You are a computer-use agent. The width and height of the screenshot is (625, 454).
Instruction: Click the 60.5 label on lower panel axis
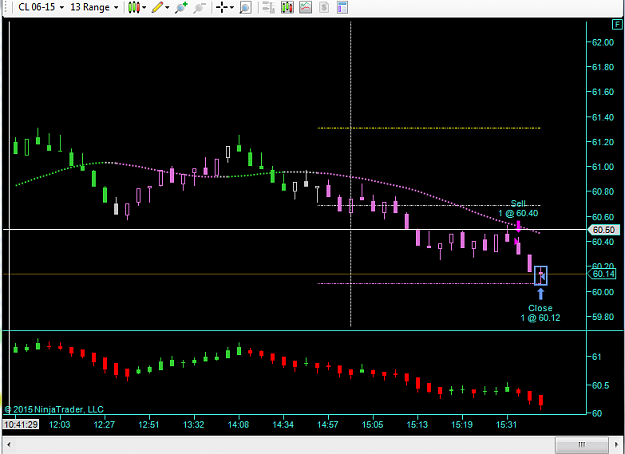(x=600, y=385)
